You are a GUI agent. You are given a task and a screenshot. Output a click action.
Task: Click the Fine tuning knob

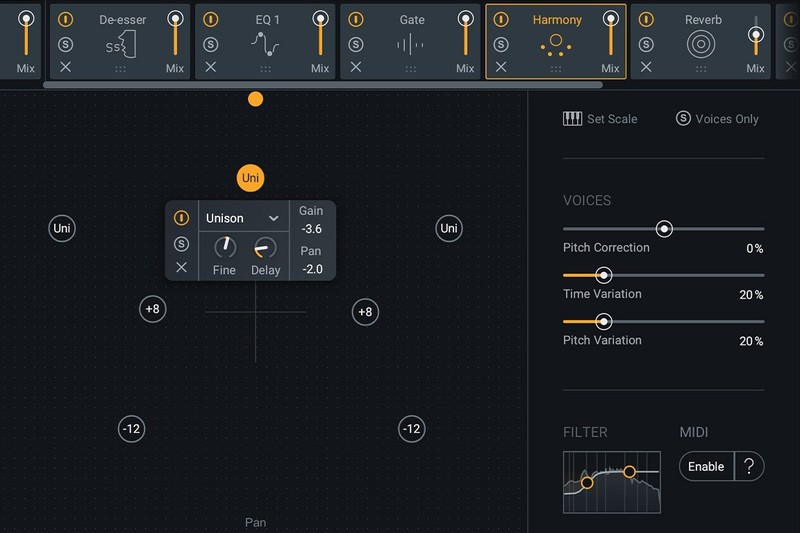[x=225, y=247]
